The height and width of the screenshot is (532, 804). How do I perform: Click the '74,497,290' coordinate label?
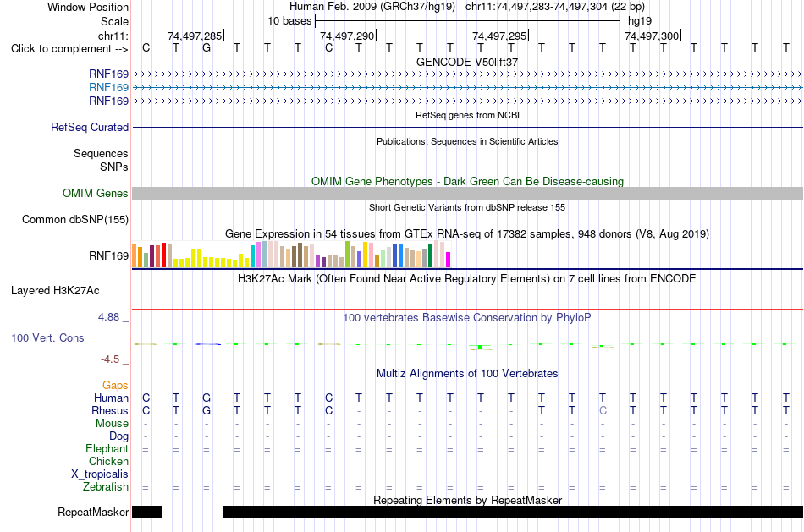[347, 36]
